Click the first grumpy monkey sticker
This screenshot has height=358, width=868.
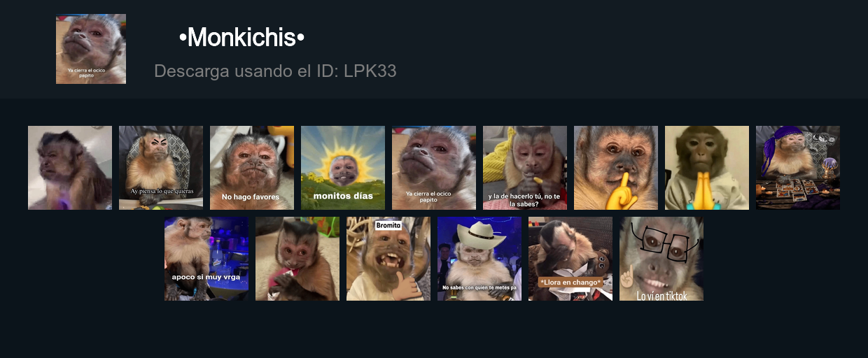[x=70, y=168]
